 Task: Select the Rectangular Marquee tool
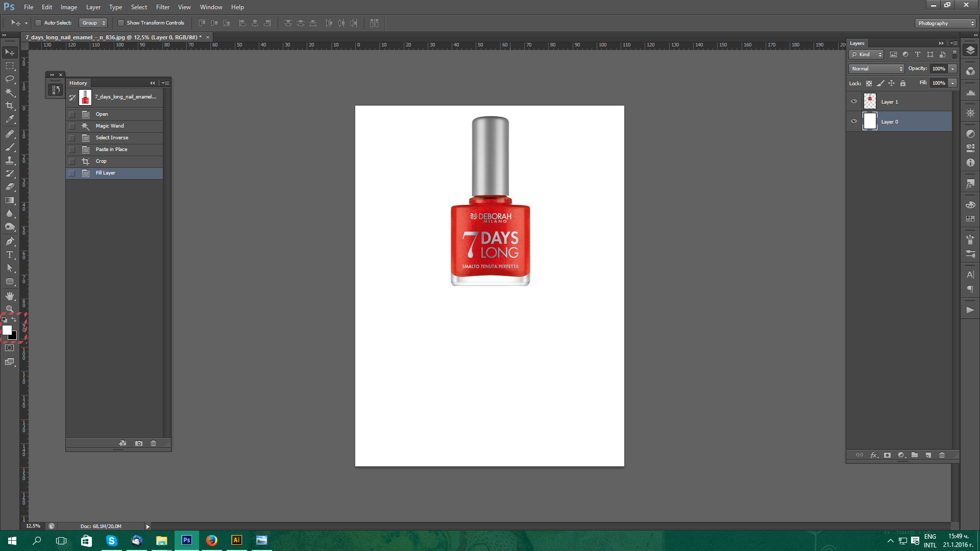tap(10, 66)
